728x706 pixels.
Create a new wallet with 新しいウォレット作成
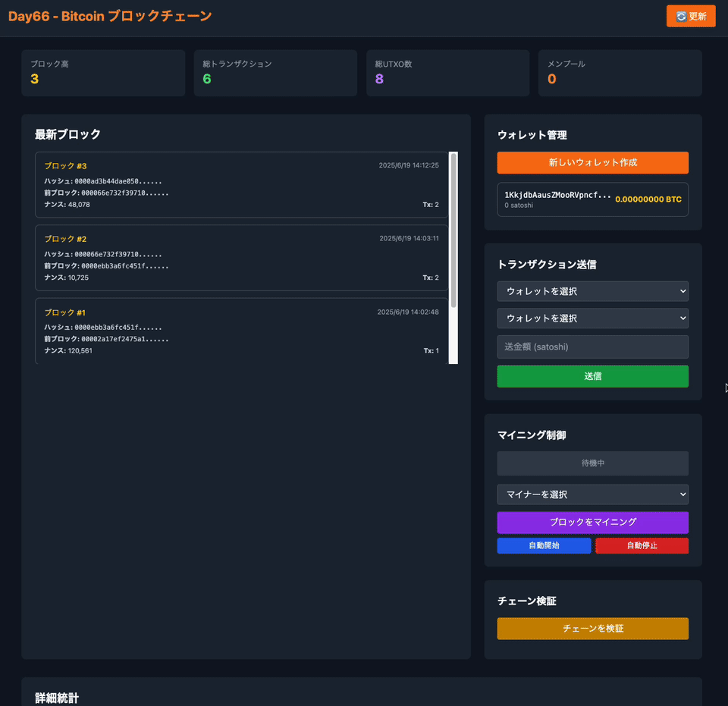[x=592, y=162]
